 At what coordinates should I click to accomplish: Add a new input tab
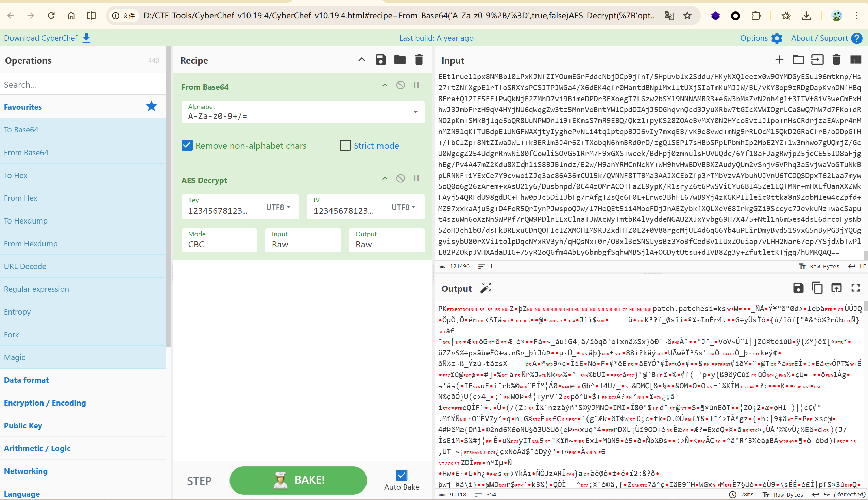[779, 60]
